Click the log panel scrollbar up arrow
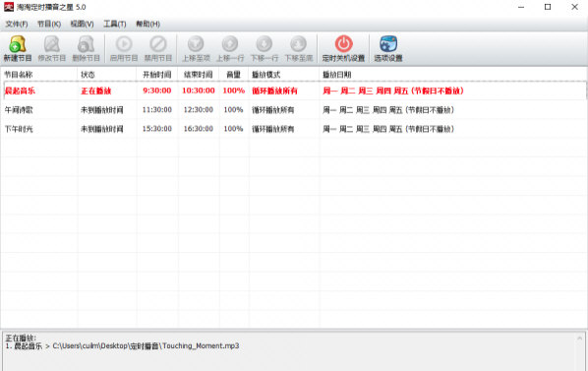Viewport: 588px width, 371px height. tap(580, 339)
